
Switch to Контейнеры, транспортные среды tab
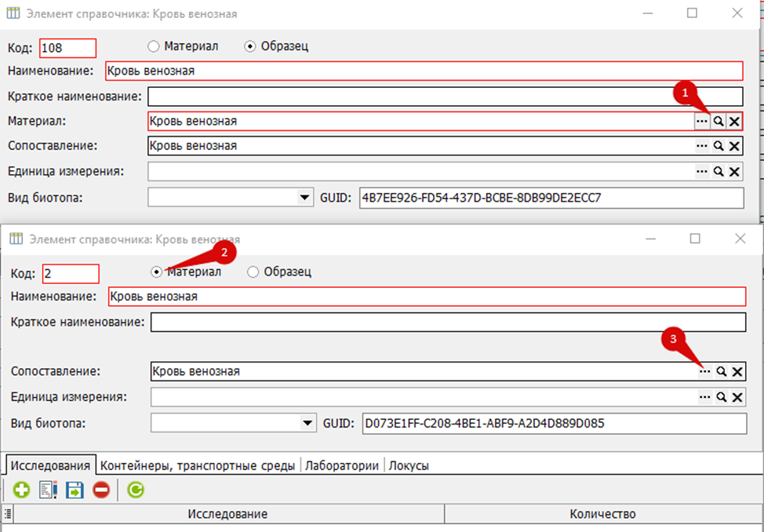198,465
